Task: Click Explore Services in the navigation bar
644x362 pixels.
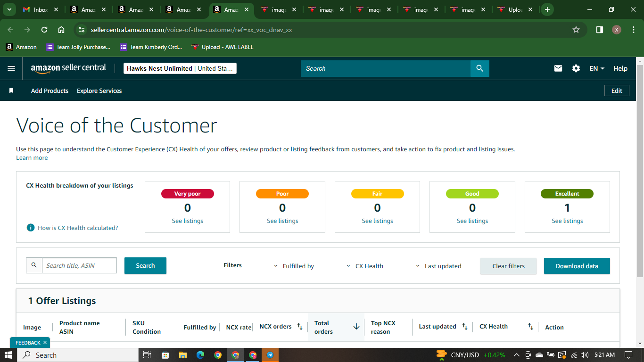Action: click(x=99, y=90)
